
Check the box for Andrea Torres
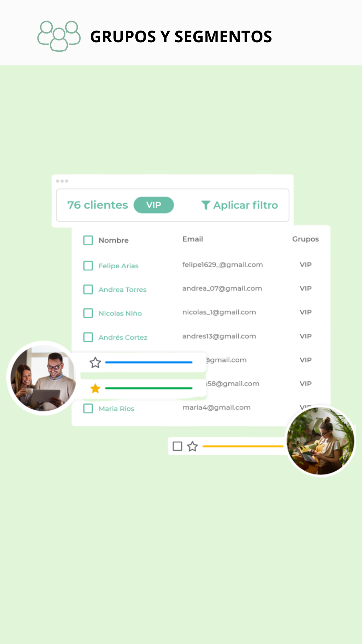(88, 289)
